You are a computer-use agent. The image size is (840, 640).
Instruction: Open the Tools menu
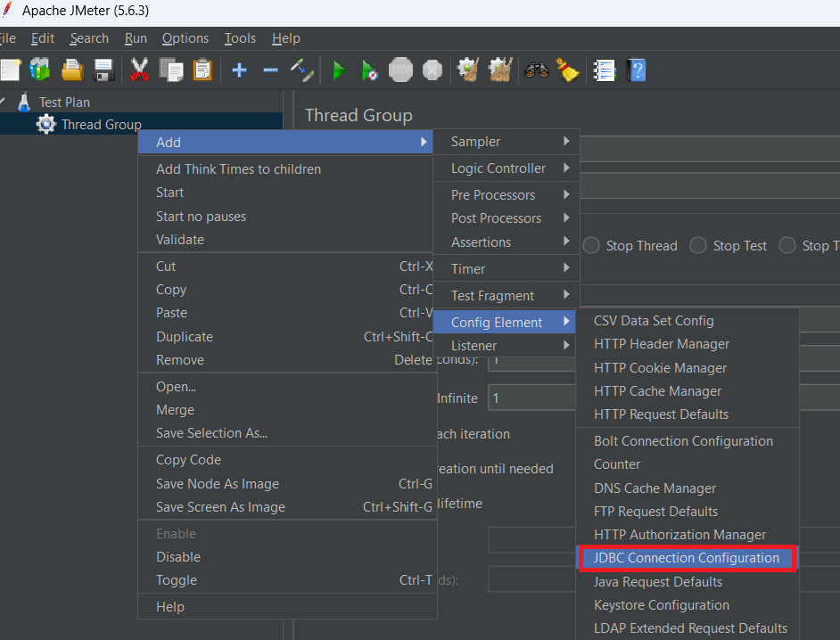(240, 38)
